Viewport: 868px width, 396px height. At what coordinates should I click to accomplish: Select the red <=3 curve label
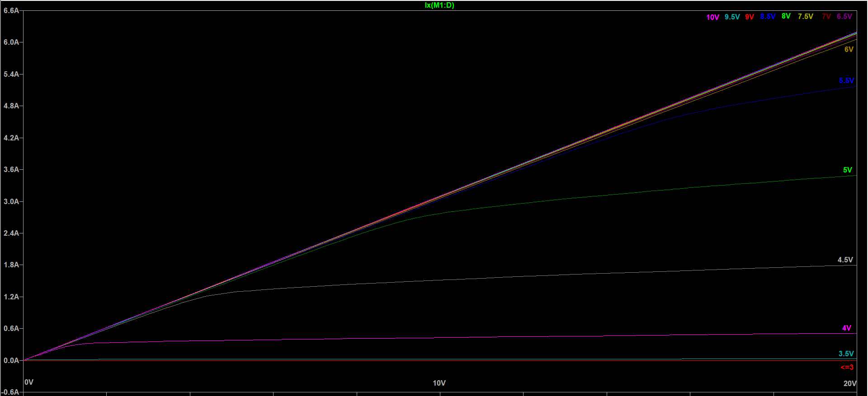[847, 368]
